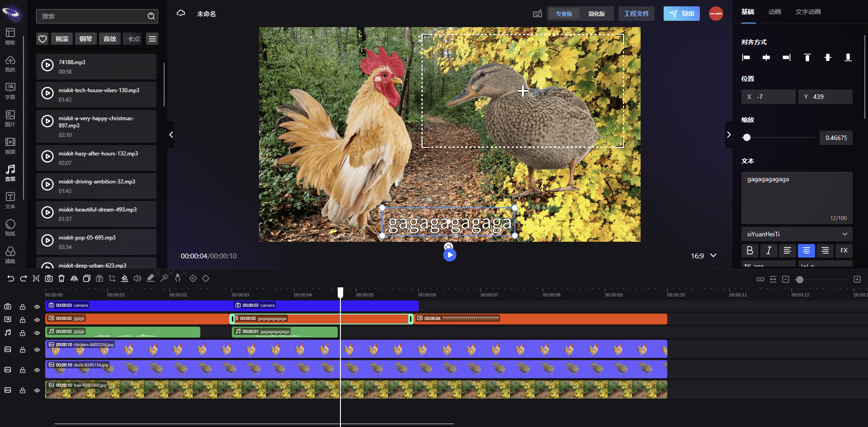868x427 pixels.
Task: Lock the chicken-8402334.jpg image track
Action: click(x=22, y=350)
